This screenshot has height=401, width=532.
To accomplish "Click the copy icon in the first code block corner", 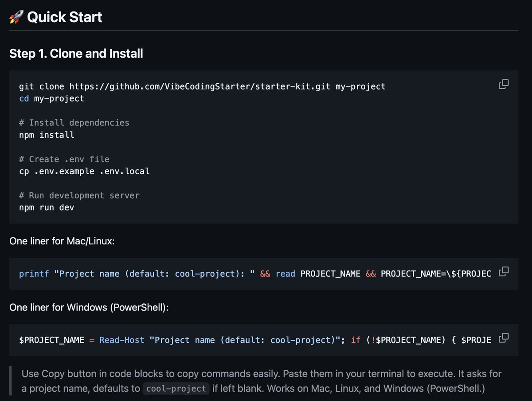I will coord(504,84).
